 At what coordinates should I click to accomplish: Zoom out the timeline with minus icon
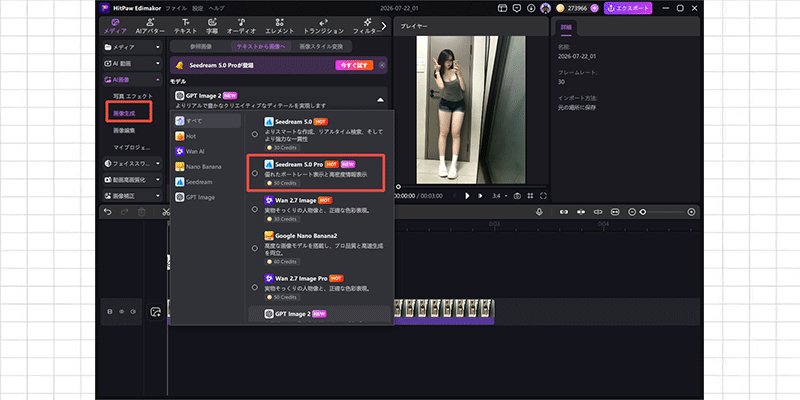tap(632, 212)
